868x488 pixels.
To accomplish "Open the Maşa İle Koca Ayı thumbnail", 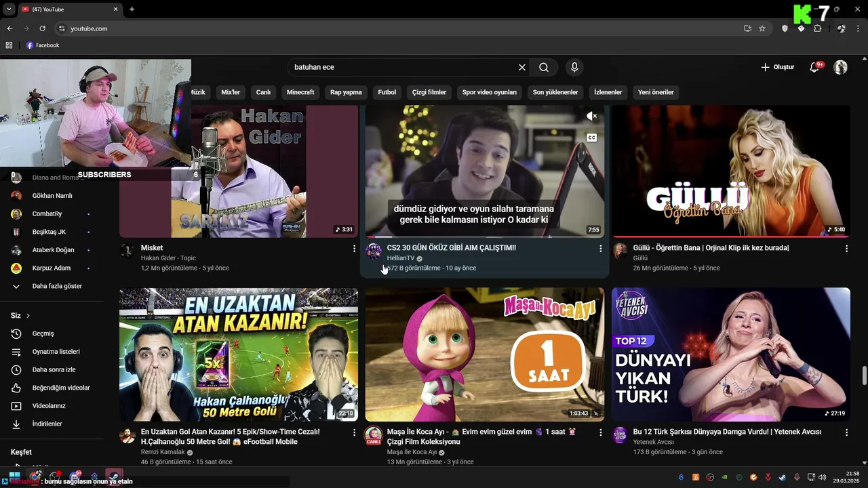I will point(484,354).
